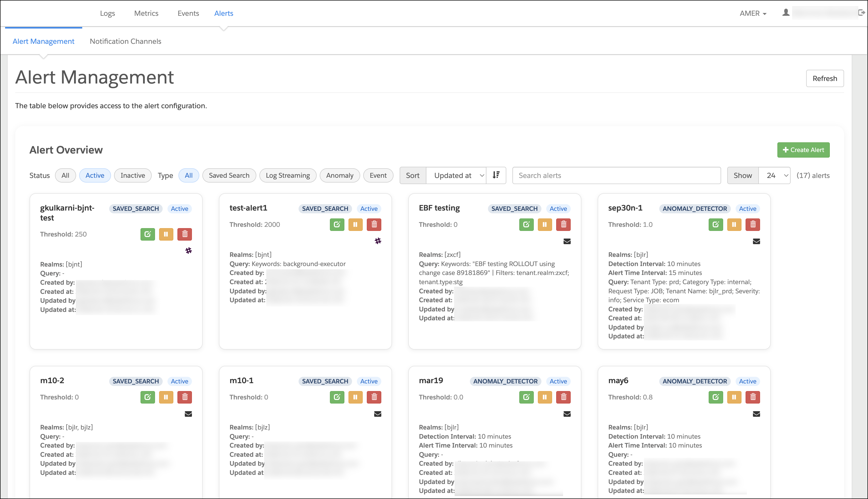Toggle the sort direction icon
Image resolution: width=868 pixels, height=499 pixels.
[x=496, y=175]
